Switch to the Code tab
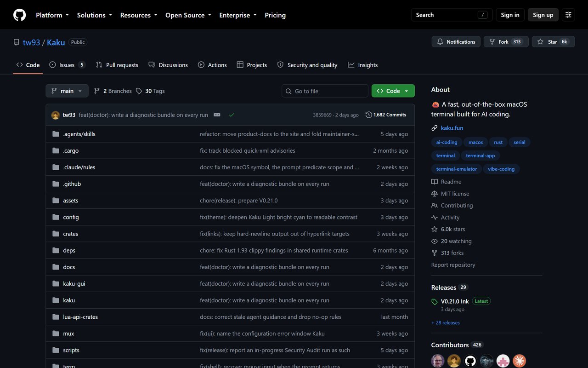The image size is (588, 368). click(28, 65)
